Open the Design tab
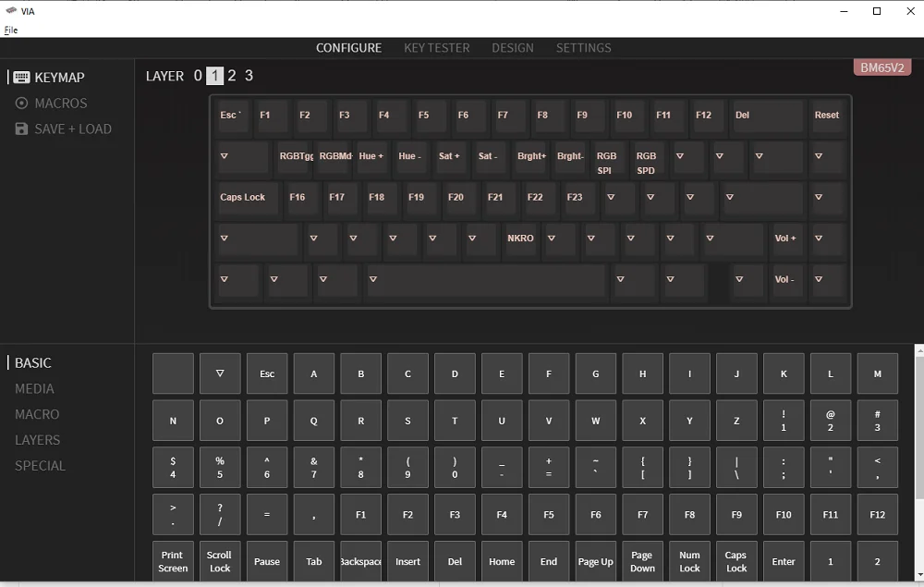924x587 pixels. 512,48
